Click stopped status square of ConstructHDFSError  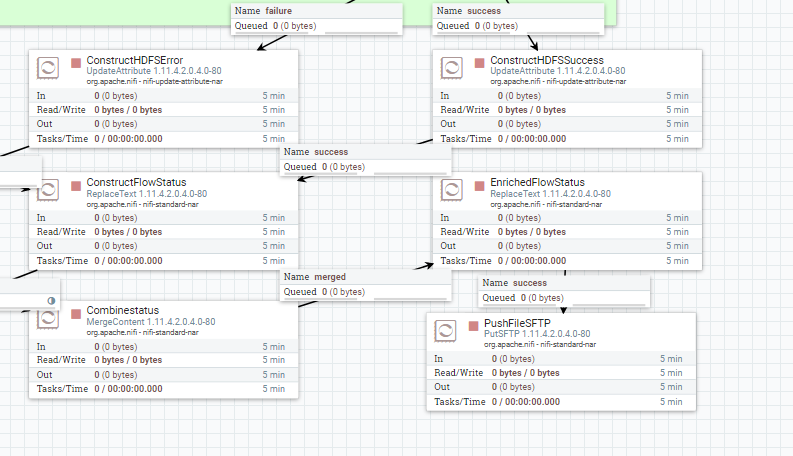(76, 63)
